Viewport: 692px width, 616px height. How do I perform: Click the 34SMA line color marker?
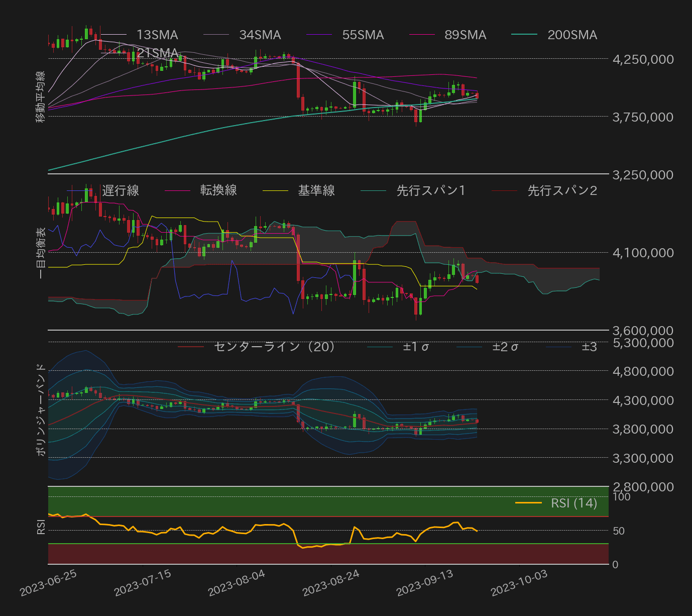pyautogui.click(x=217, y=35)
